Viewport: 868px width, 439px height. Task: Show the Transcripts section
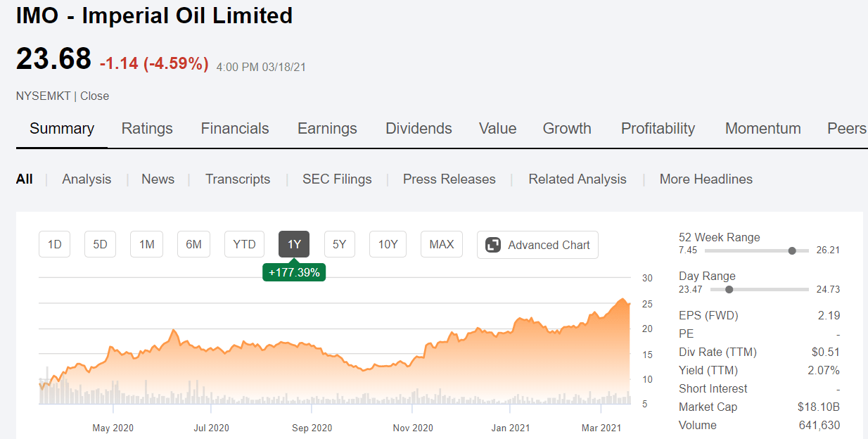238,179
